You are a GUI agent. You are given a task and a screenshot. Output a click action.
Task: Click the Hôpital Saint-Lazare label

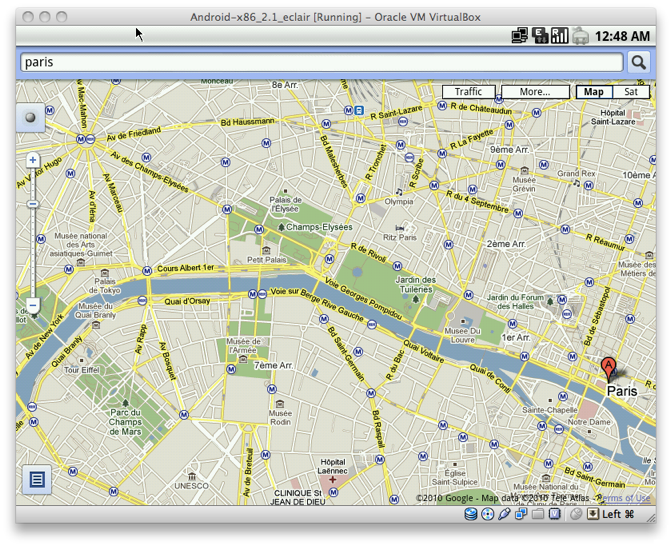(613, 117)
